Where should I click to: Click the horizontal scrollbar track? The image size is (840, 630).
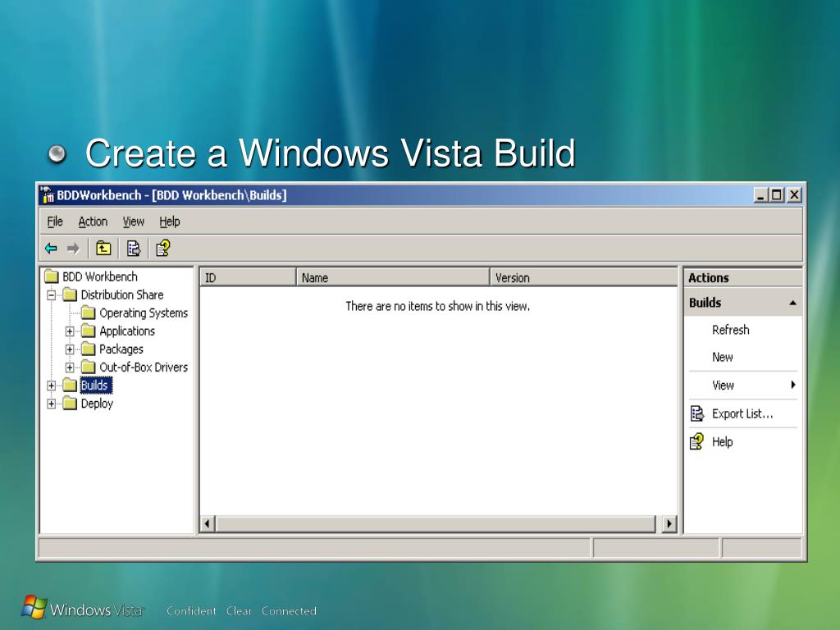pyautogui.click(x=436, y=523)
